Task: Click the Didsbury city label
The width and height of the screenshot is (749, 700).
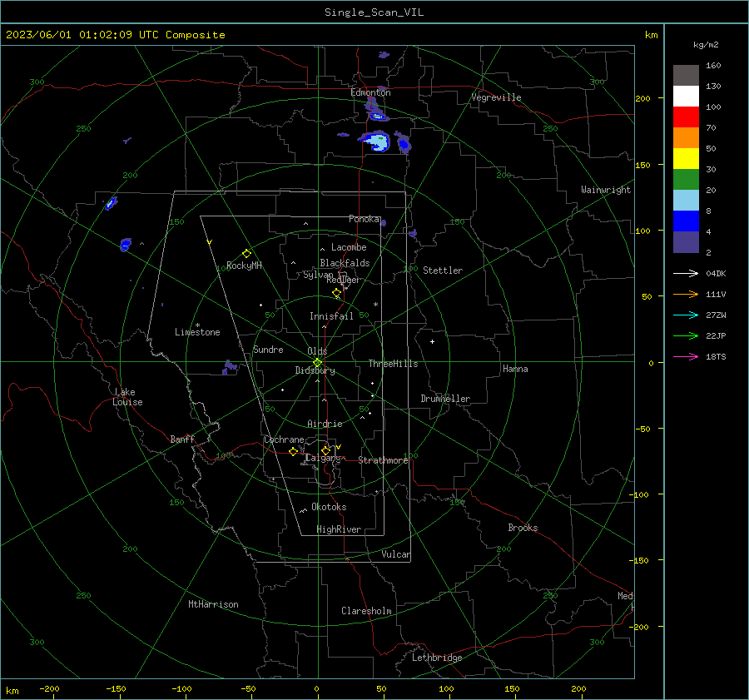Action: (x=315, y=370)
